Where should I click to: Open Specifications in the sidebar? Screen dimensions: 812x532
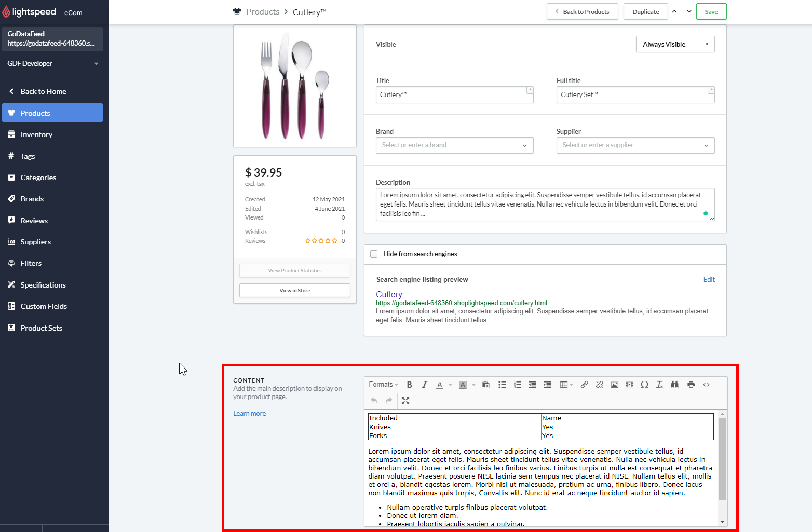click(52, 285)
